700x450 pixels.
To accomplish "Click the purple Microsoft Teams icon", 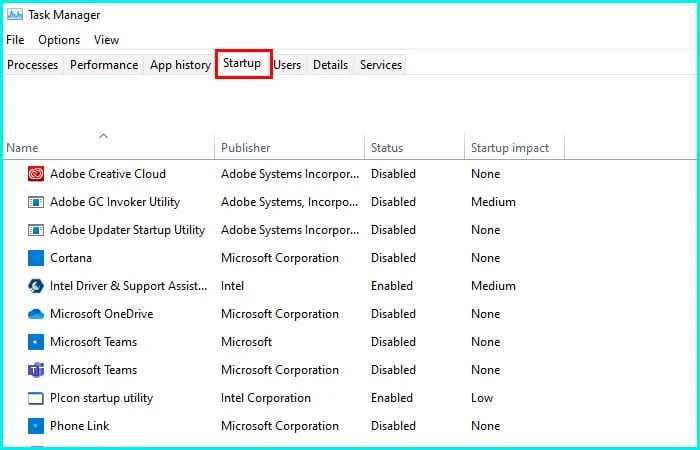I will click(x=36, y=370).
